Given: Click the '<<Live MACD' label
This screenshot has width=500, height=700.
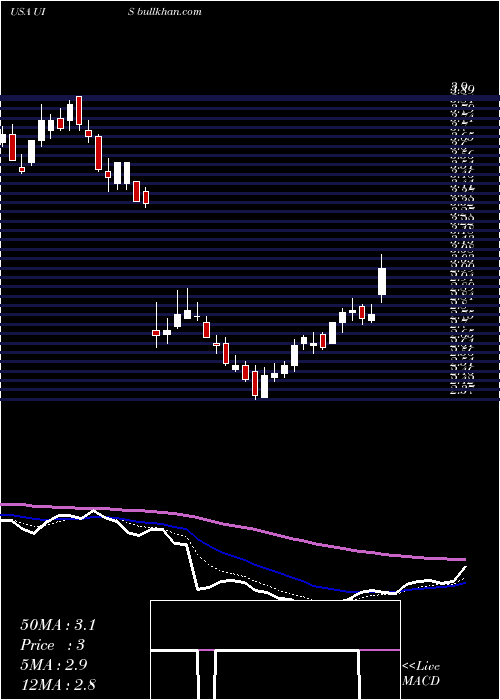Looking at the screenshot, I should pyautogui.click(x=421, y=674).
